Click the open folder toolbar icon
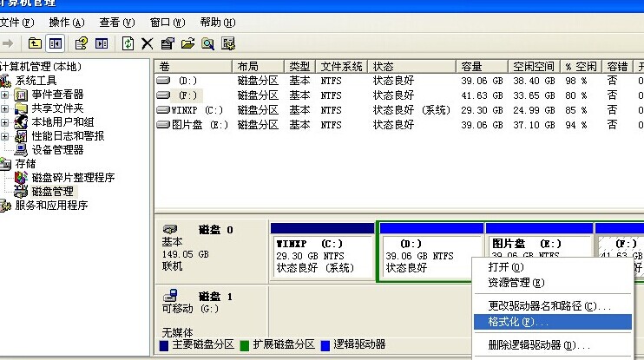This screenshot has width=644, height=360. [x=187, y=43]
